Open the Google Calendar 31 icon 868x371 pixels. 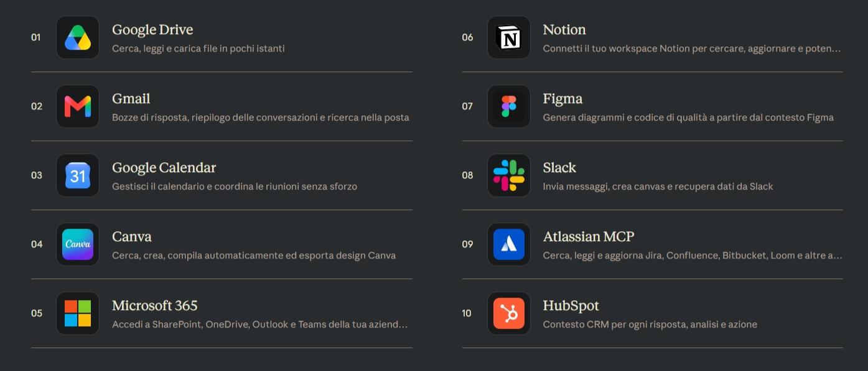[78, 175]
